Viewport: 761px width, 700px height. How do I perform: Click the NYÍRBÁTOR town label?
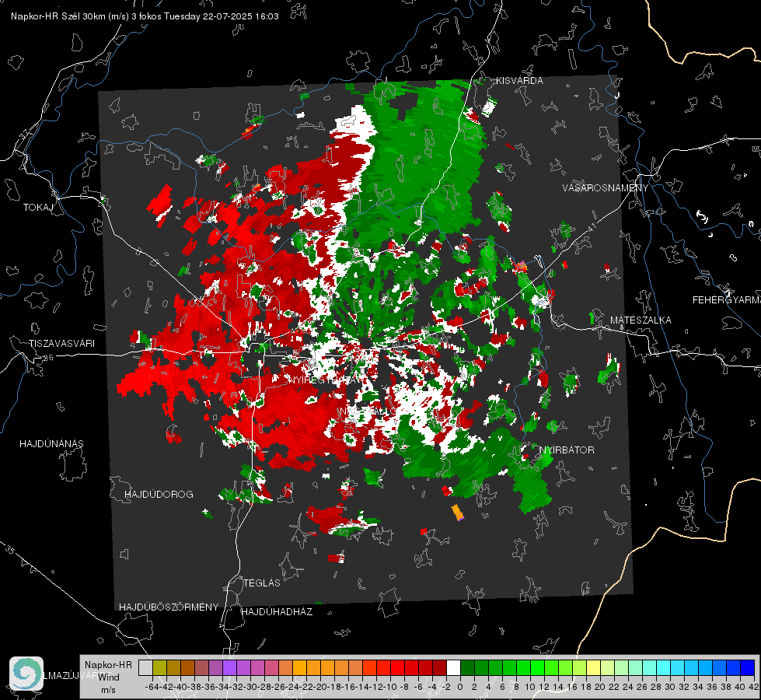tap(567, 450)
